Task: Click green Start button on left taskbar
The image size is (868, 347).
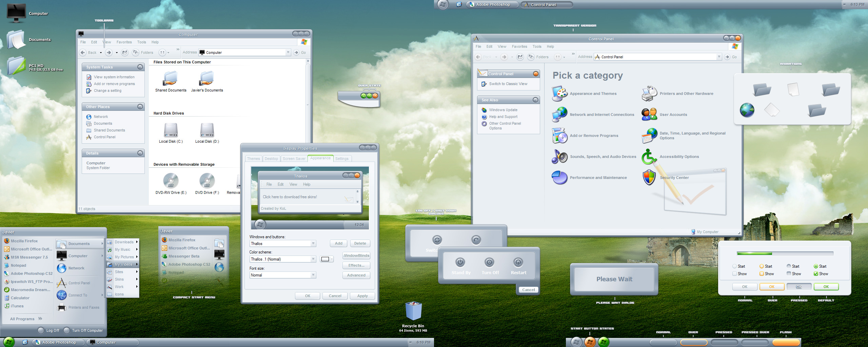Action: (9, 342)
